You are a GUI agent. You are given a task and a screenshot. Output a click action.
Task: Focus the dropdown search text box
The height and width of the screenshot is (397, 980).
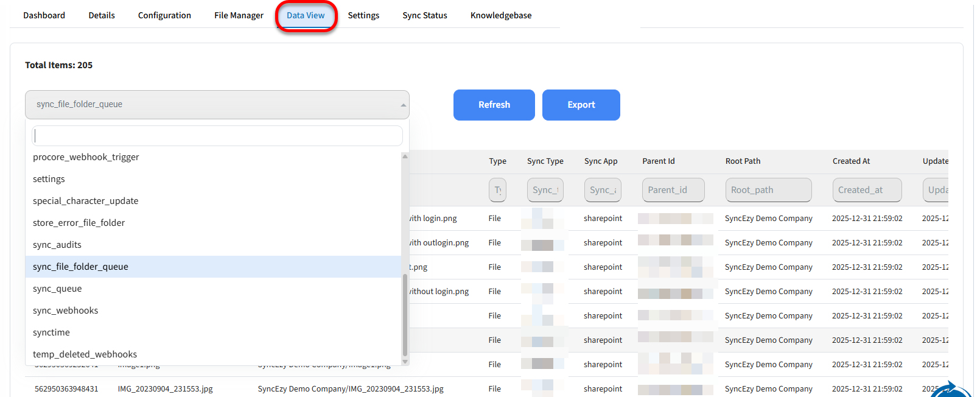(217, 136)
